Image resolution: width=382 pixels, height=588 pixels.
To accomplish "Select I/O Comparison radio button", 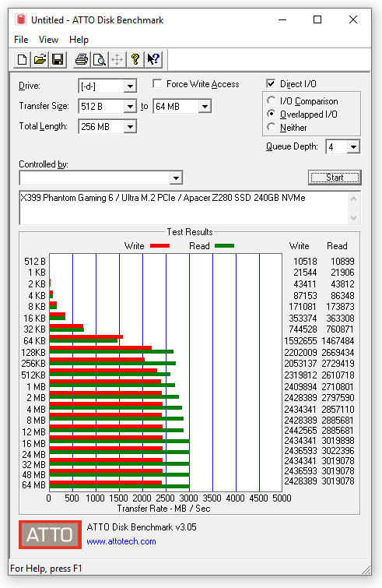I will click(272, 100).
